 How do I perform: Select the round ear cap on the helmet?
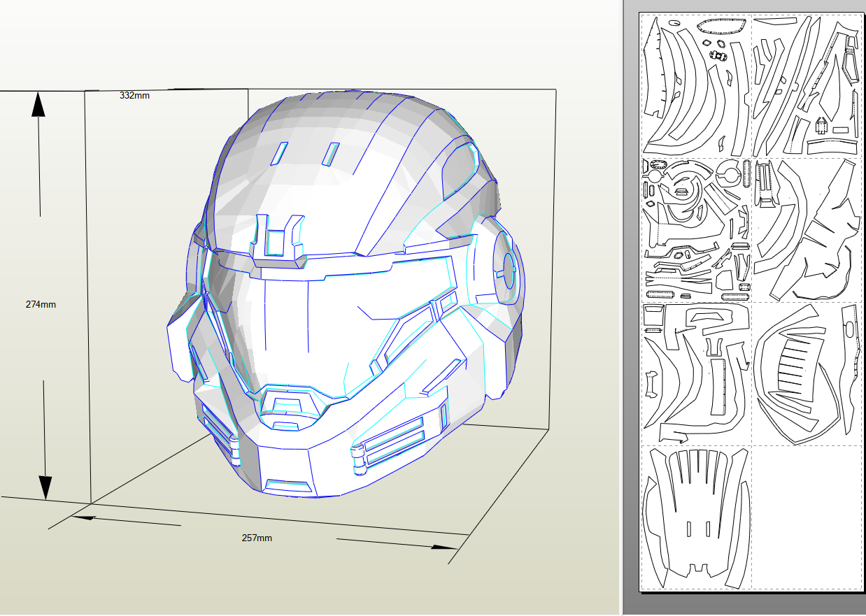click(x=509, y=269)
